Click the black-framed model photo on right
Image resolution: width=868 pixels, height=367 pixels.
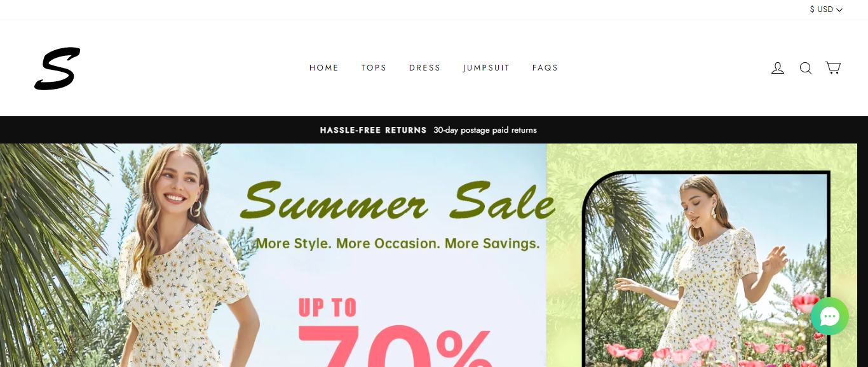click(706, 269)
